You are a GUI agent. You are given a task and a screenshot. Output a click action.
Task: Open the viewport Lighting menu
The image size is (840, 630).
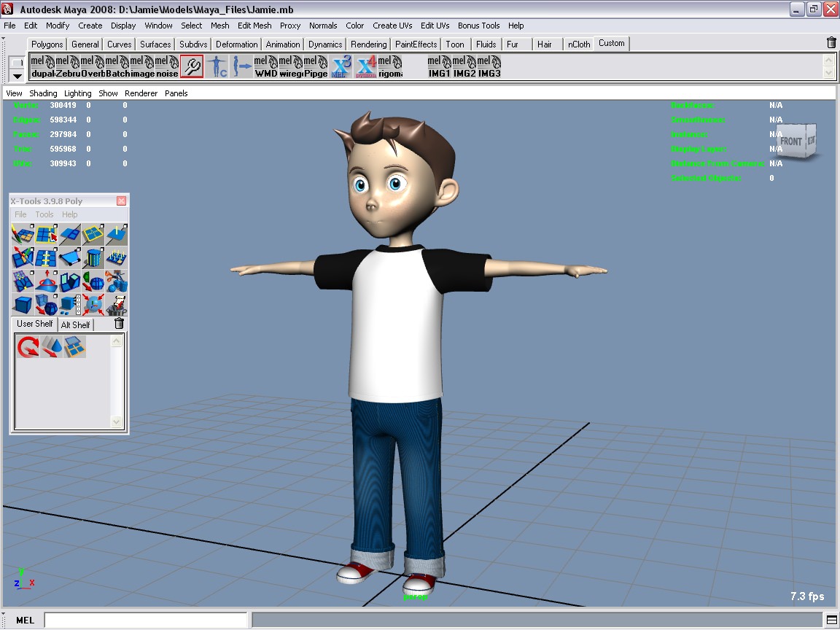click(x=78, y=93)
